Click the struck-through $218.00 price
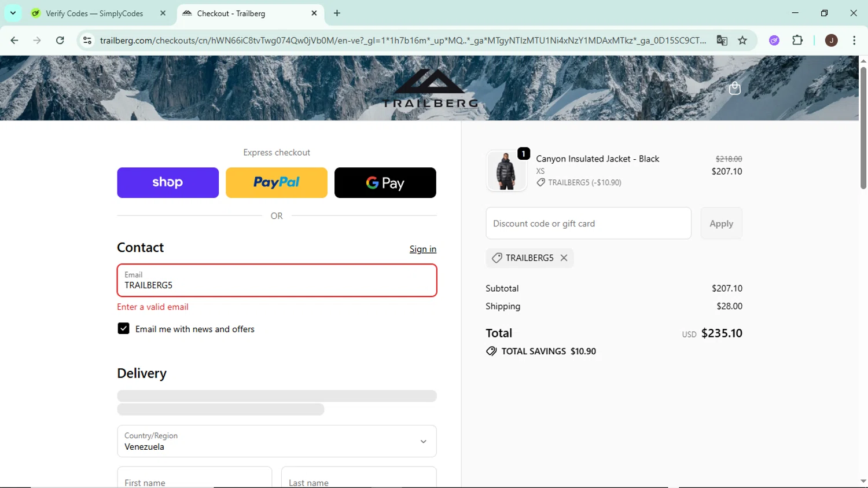 click(x=729, y=159)
